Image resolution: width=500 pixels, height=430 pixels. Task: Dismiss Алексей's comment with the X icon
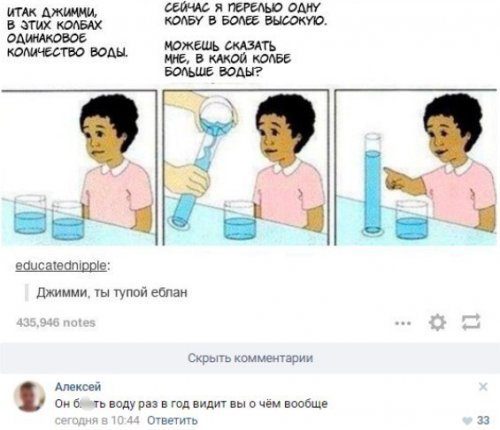point(483,387)
